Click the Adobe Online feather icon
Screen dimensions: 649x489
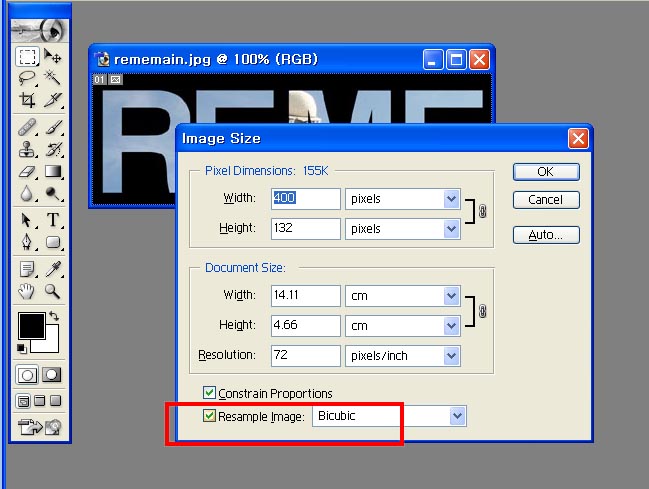point(40,30)
